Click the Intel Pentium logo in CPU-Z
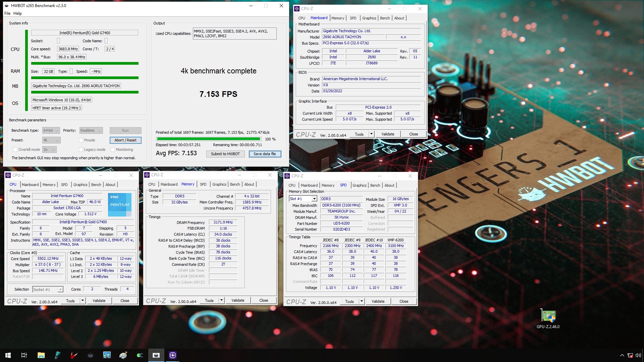The width and height of the screenshot is (644, 362). click(120, 204)
